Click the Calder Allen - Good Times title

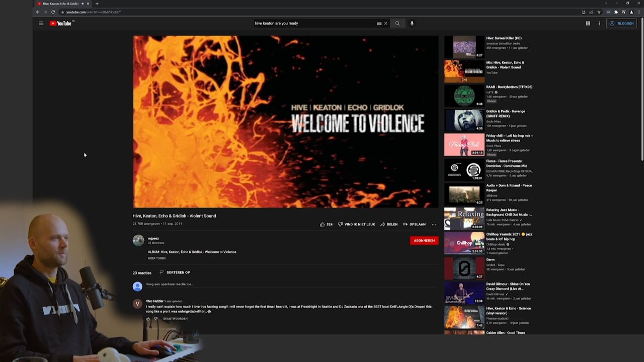506,333
